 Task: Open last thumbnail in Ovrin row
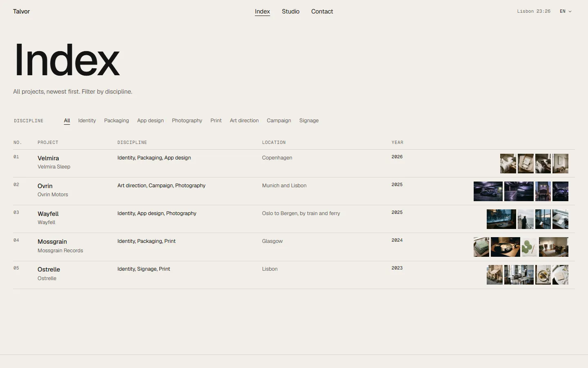tap(560, 191)
